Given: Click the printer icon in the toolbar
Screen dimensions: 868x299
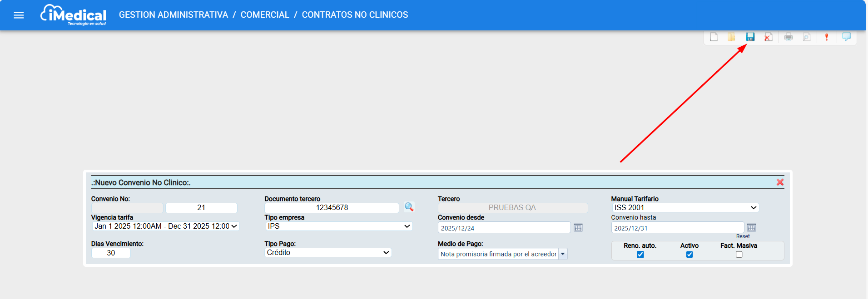Looking at the screenshot, I should (x=789, y=37).
